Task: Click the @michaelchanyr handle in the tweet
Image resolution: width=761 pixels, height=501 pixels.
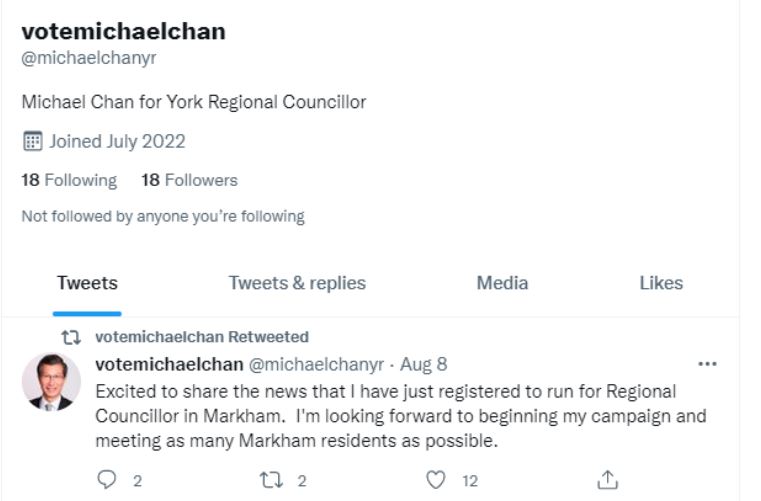Action: pos(316,364)
